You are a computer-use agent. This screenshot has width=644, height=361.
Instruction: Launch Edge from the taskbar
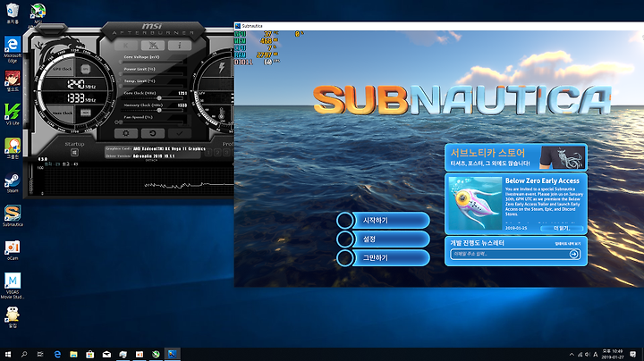coord(57,354)
